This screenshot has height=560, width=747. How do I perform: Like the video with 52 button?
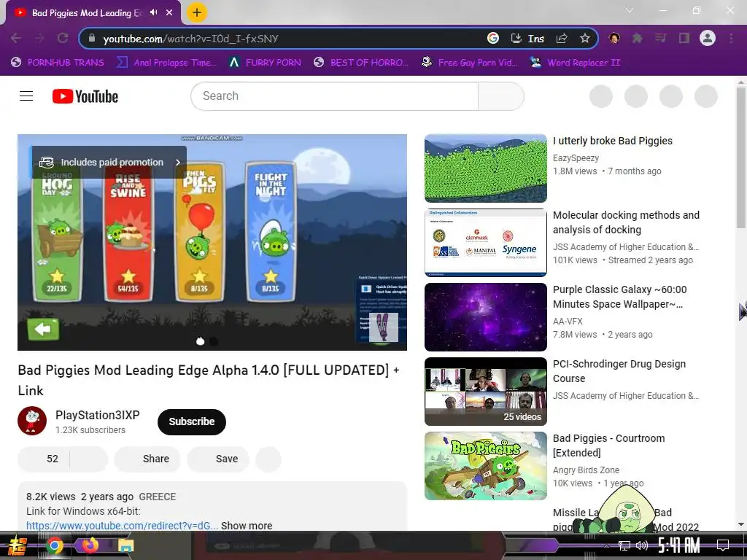coord(44,459)
